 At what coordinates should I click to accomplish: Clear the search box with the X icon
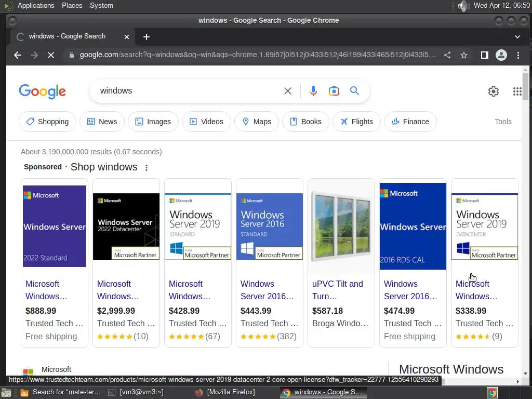click(x=288, y=91)
